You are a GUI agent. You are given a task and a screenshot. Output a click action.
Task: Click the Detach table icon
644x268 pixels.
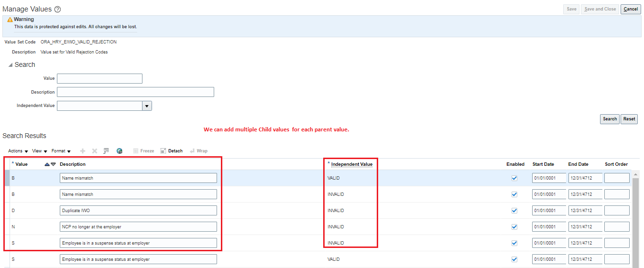click(x=171, y=151)
